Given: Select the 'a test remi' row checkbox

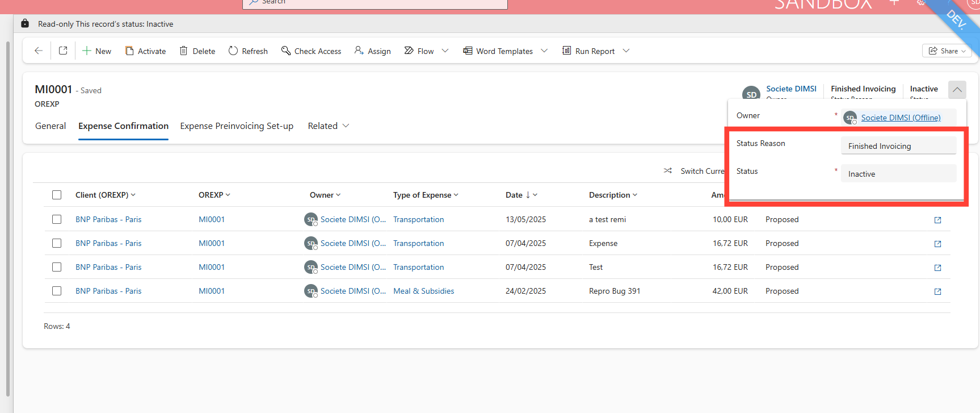Looking at the screenshot, I should click(57, 219).
